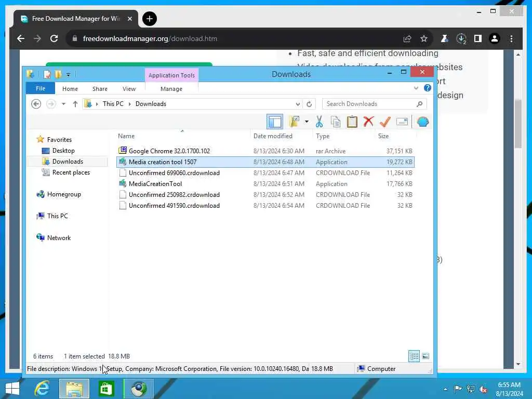The height and width of the screenshot is (399, 532).
Task: Click the Cut scissors icon
Action: pyautogui.click(x=319, y=122)
